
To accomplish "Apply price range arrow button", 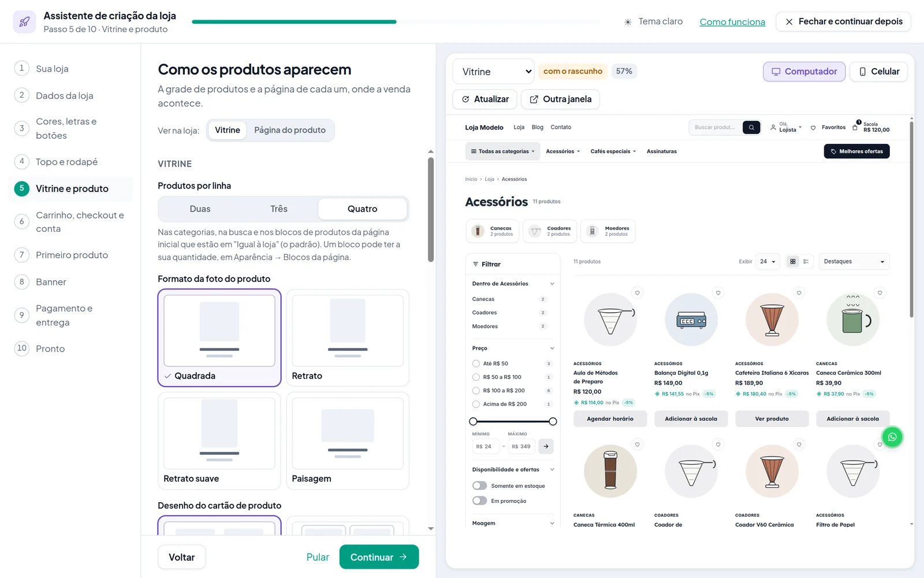I will tap(546, 446).
